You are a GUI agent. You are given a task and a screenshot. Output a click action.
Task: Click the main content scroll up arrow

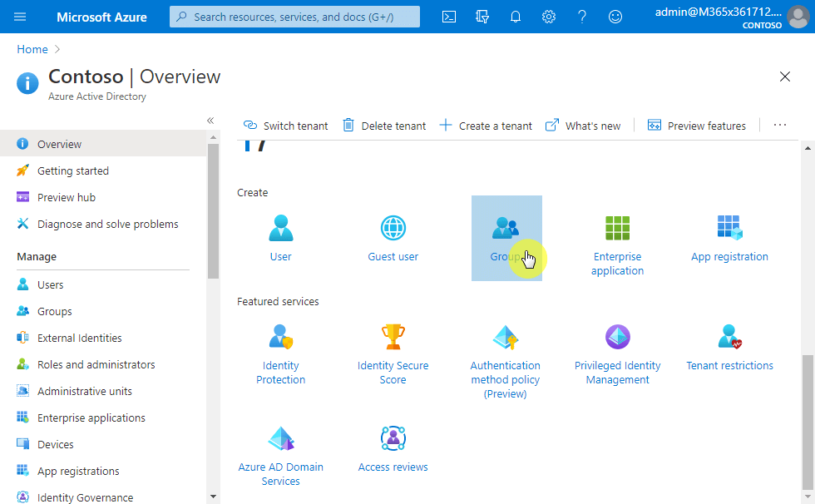808,148
